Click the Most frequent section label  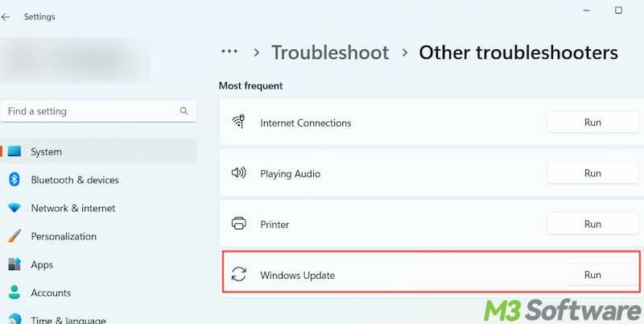click(250, 86)
